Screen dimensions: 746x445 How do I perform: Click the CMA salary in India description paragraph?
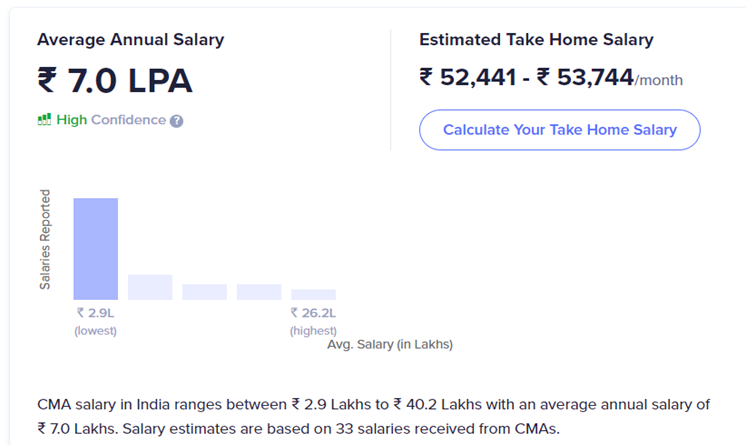coord(372,414)
